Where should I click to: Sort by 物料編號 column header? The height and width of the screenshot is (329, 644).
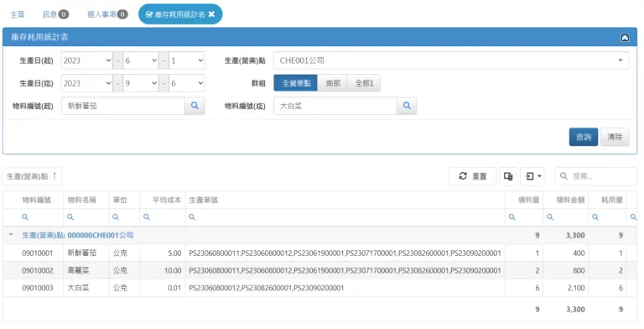click(x=36, y=200)
